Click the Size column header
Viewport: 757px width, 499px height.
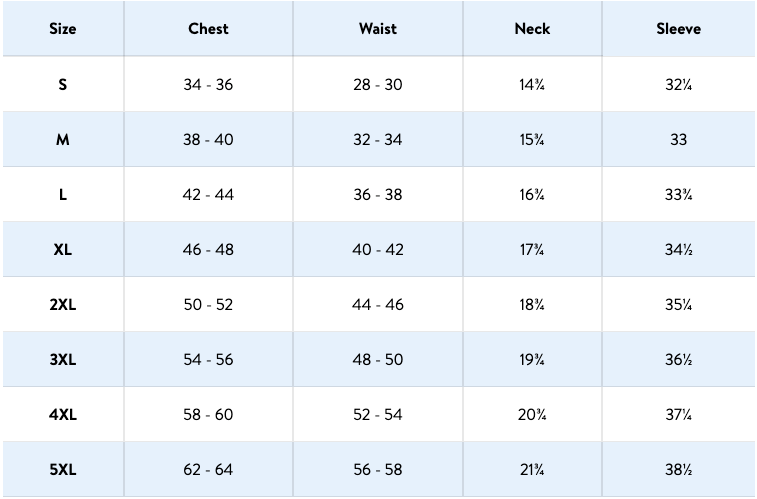tap(63, 29)
